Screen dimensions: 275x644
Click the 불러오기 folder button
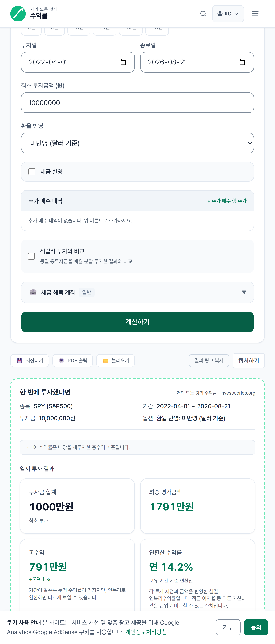pyautogui.click(x=116, y=360)
